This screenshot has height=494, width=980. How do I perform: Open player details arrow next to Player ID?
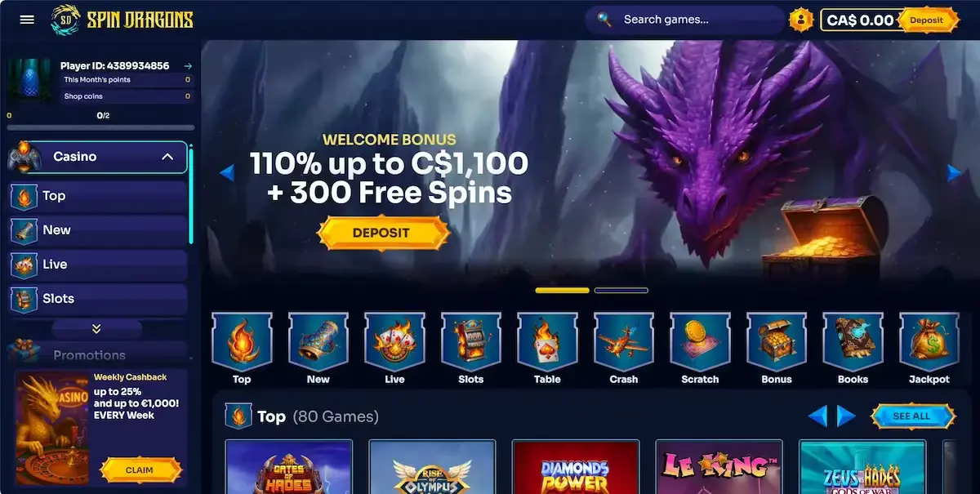click(x=188, y=66)
